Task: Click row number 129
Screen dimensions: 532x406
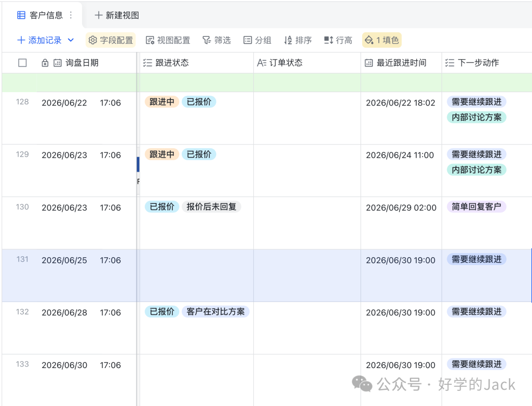Action: point(22,154)
